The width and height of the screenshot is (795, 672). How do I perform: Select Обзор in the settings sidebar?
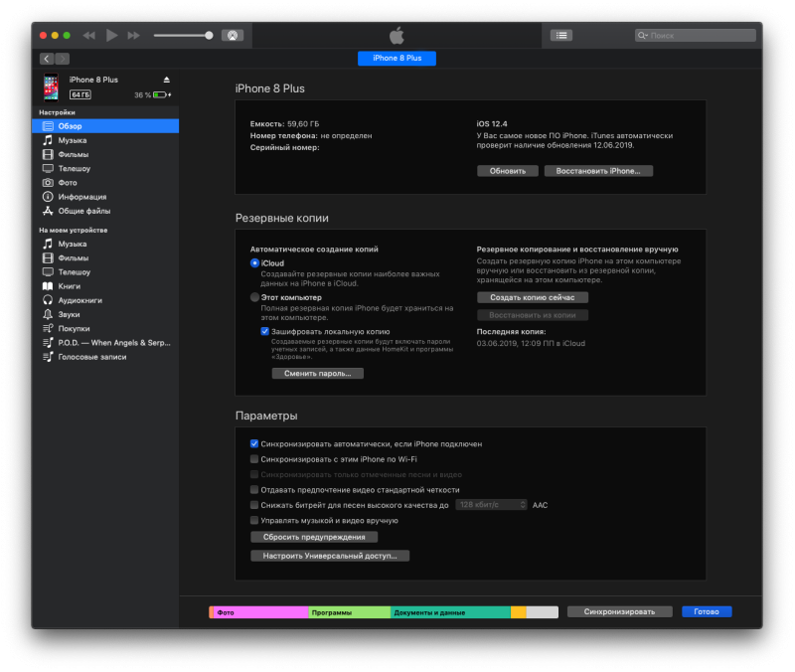coord(105,126)
